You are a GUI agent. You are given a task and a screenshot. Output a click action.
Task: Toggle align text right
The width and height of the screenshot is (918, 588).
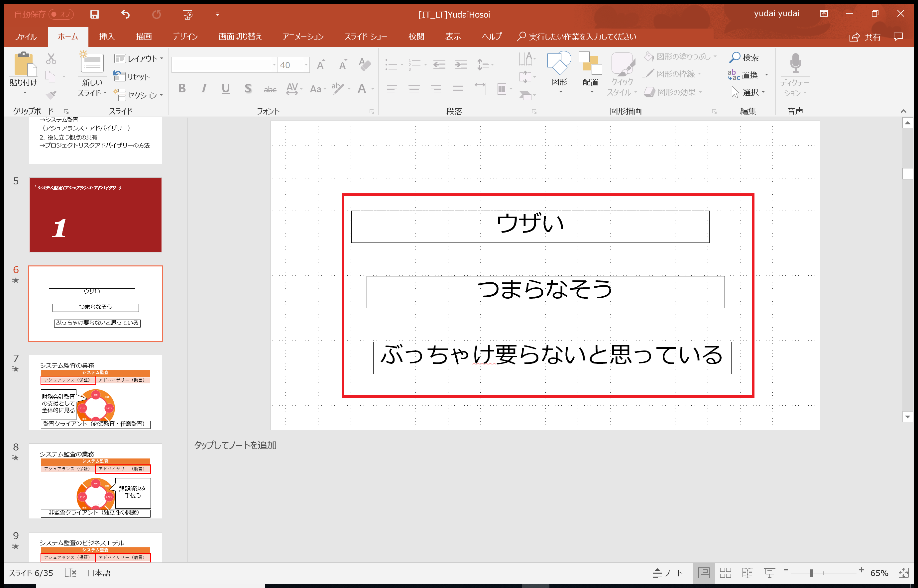pyautogui.click(x=436, y=89)
